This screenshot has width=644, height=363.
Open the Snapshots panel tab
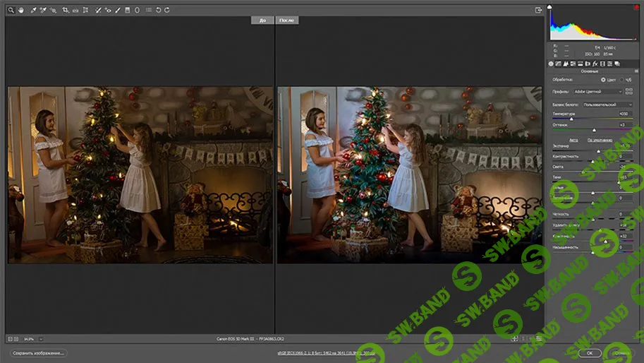[x=617, y=64]
